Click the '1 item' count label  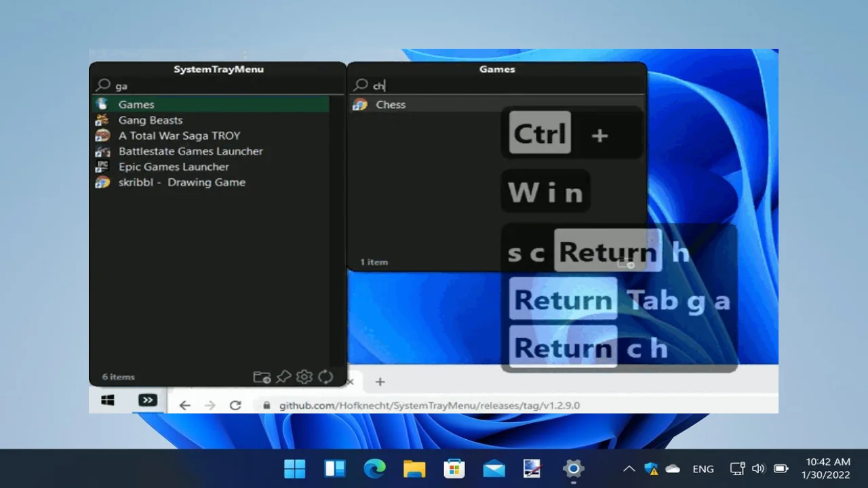pos(374,262)
